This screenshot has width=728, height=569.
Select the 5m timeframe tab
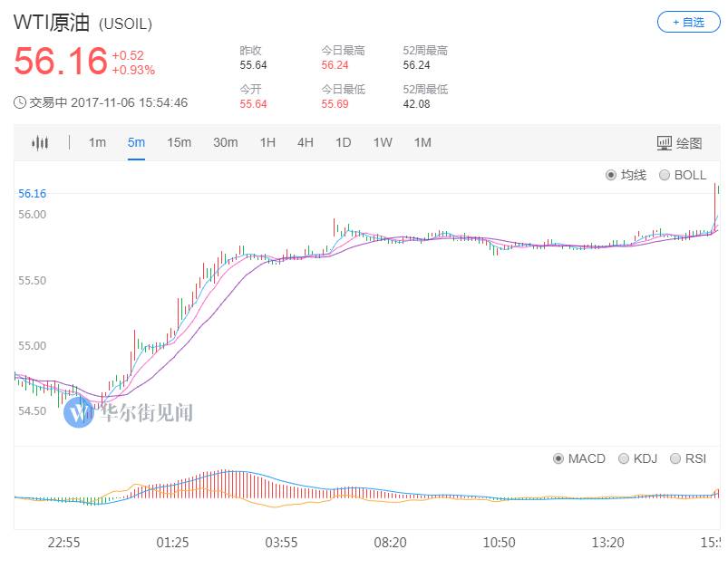136,142
